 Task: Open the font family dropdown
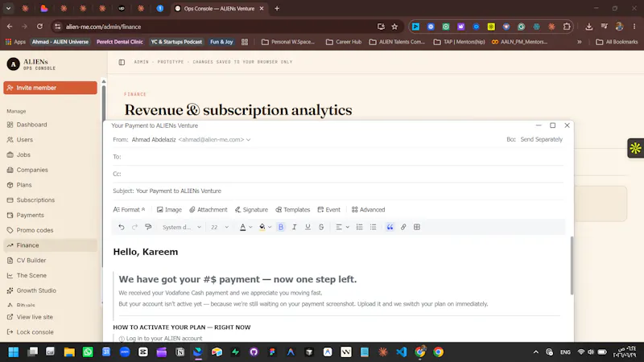182,227
